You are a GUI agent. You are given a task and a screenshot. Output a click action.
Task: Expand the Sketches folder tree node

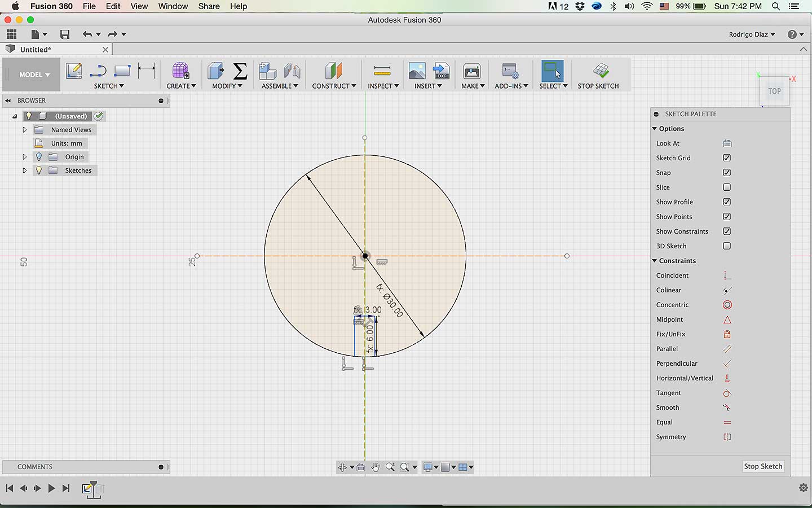pyautogui.click(x=24, y=170)
